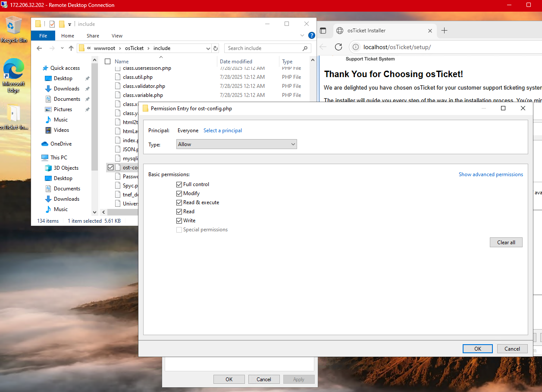Screen dimensions: 542x392
Task: Refresh the include folder view
Action: click(x=216, y=48)
